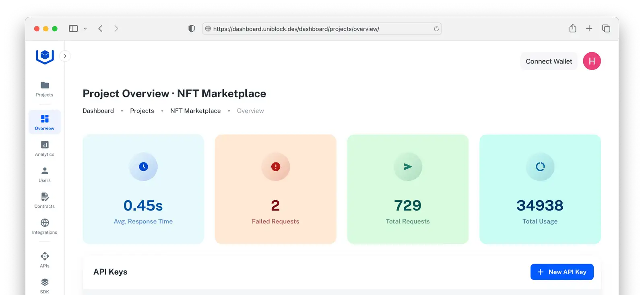644x295 pixels.
Task: Click the browser privacy shield icon
Action: click(x=192, y=29)
